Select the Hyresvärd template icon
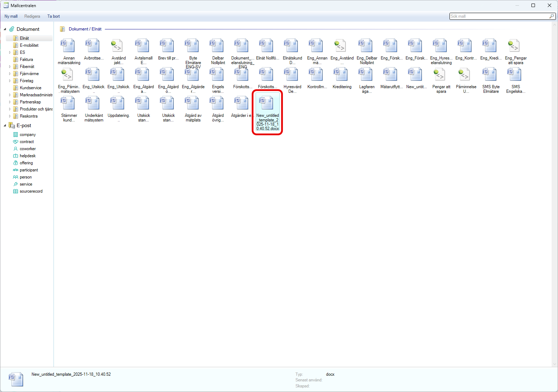 [291, 75]
